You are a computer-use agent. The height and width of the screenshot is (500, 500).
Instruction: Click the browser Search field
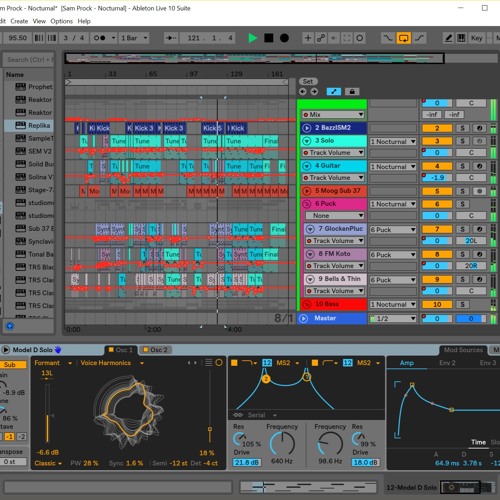pyautogui.click(x=29, y=60)
